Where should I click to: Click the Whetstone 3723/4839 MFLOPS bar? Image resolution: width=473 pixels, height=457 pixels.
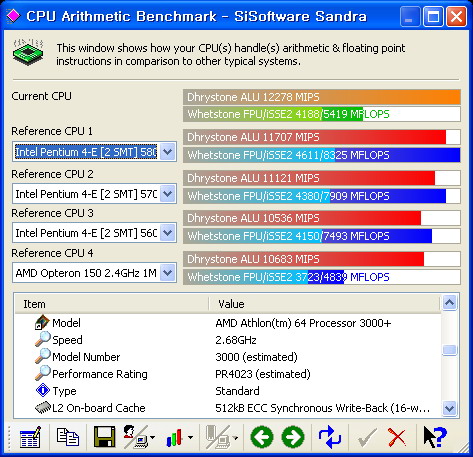pyautogui.click(x=322, y=277)
